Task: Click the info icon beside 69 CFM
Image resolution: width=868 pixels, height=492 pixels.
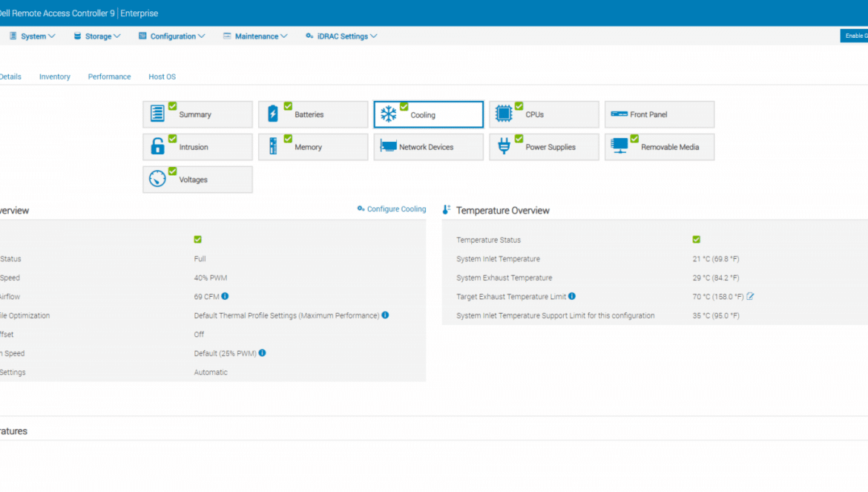Action: (x=225, y=296)
